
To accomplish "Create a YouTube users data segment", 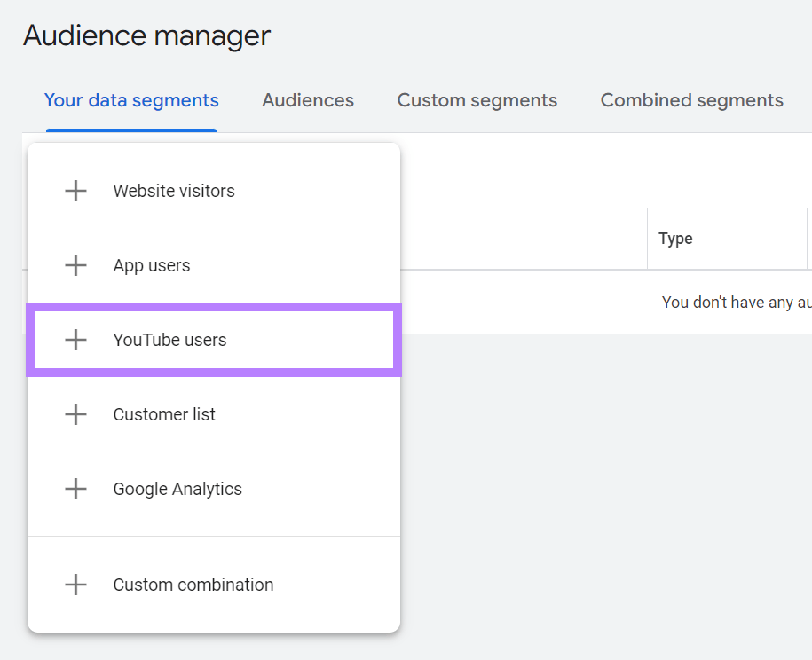I will tap(169, 340).
